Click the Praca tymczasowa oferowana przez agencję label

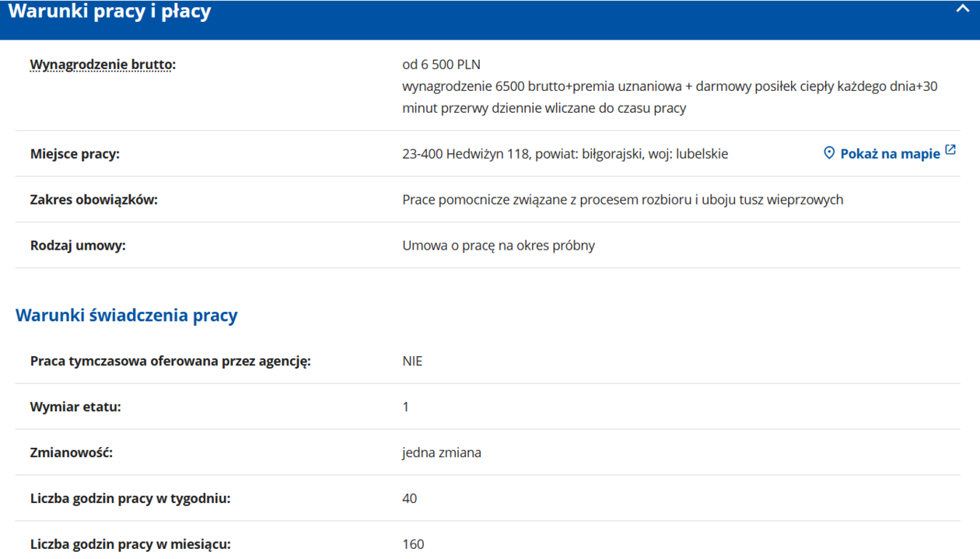tap(170, 361)
